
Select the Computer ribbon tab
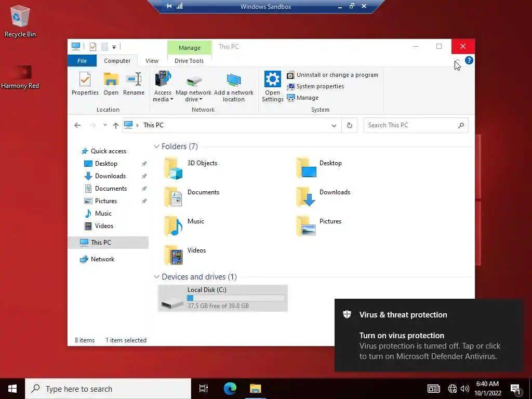point(117,61)
